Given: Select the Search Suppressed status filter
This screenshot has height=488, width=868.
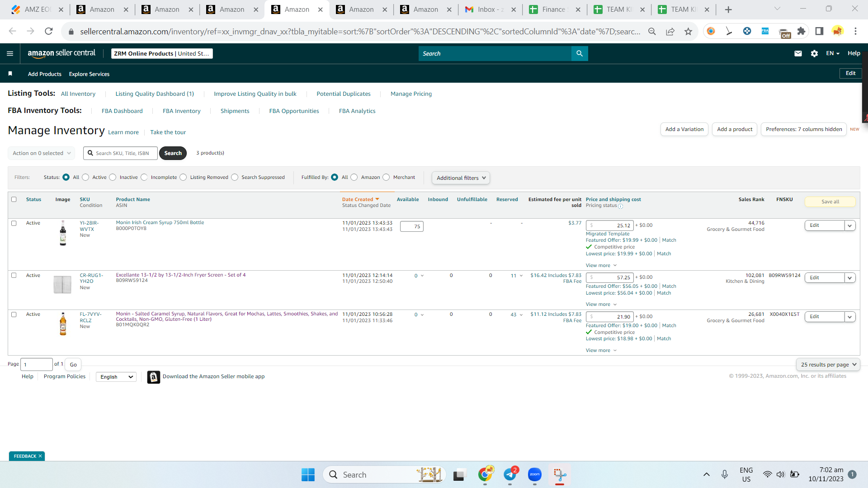Looking at the screenshot, I should tap(235, 177).
